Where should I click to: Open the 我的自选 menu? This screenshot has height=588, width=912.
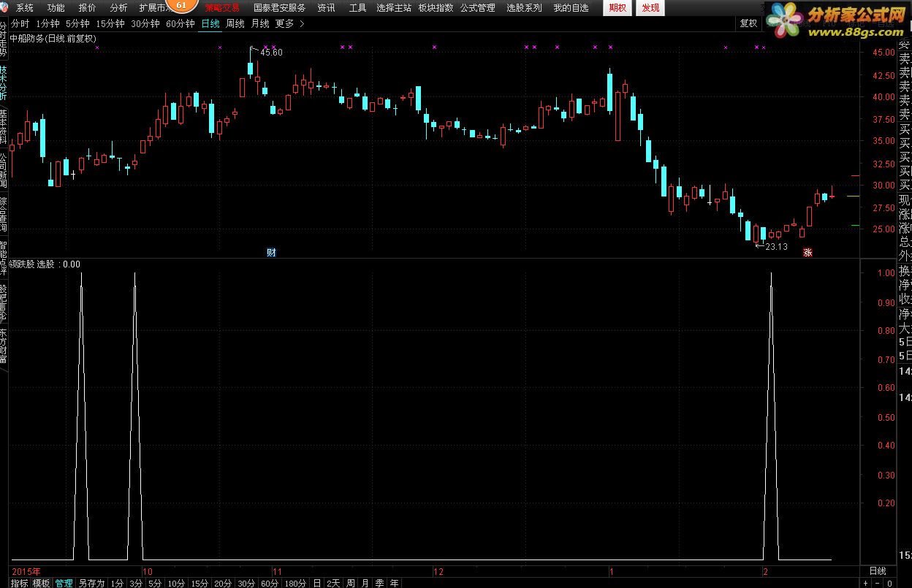point(571,8)
